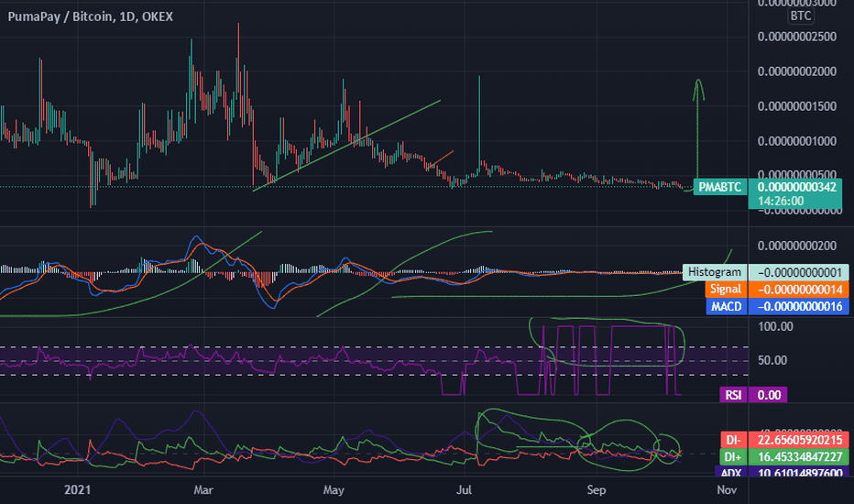Click the ADX indicator label
Viewport: 854px width, 504px height.
tap(730, 472)
